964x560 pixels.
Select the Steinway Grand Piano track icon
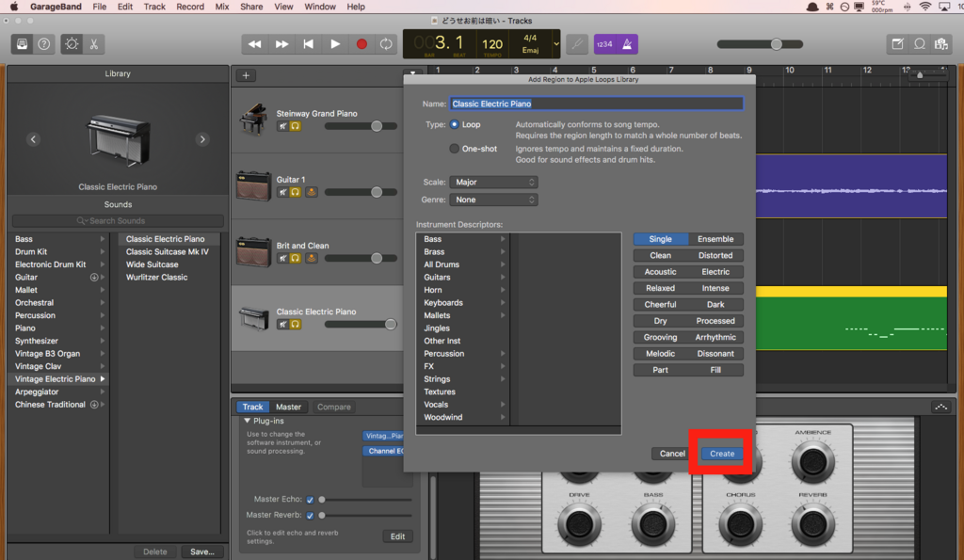pos(253,120)
